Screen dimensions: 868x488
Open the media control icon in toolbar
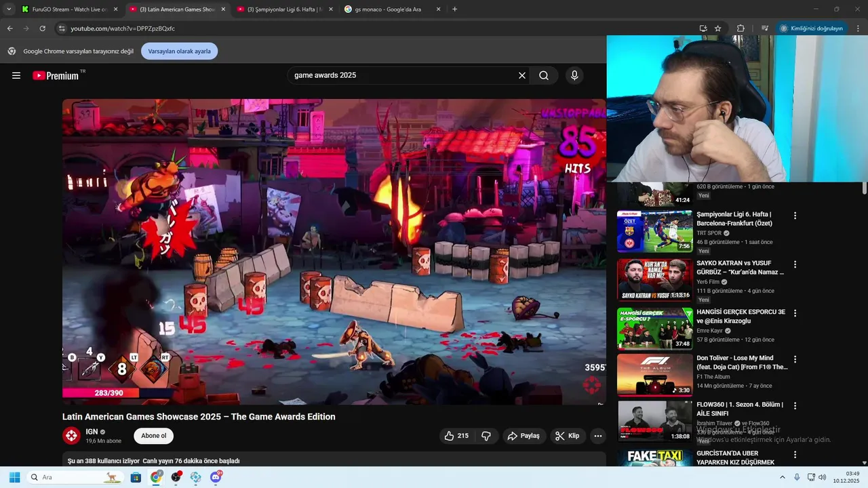click(x=765, y=28)
